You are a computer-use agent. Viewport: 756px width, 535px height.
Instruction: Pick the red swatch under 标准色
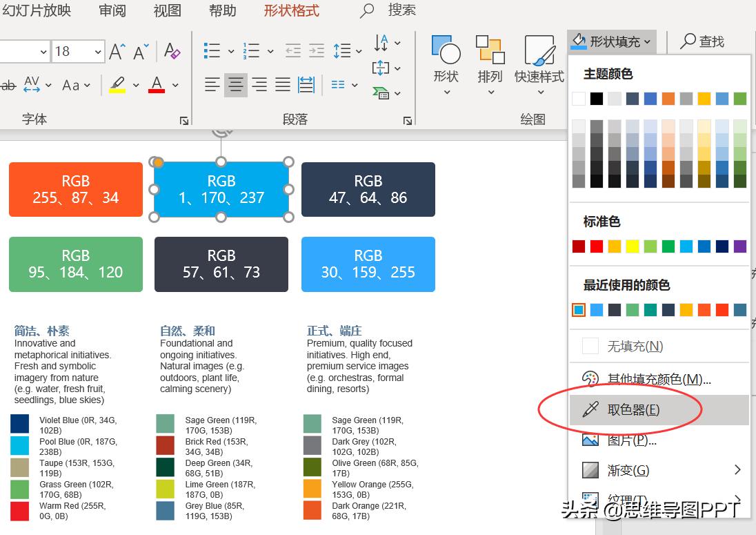tap(597, 246)
